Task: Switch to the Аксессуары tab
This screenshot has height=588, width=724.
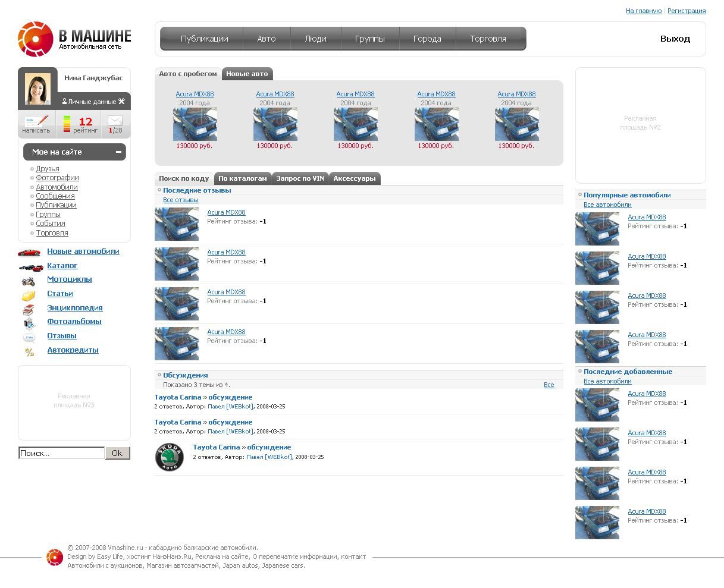Action: point(355,178)
